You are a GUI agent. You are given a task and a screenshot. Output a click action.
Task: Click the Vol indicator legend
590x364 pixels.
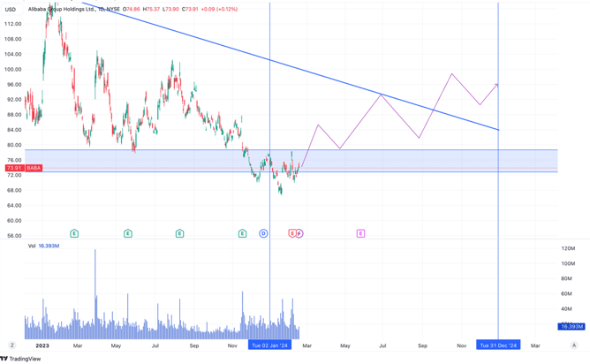[32, 246]
